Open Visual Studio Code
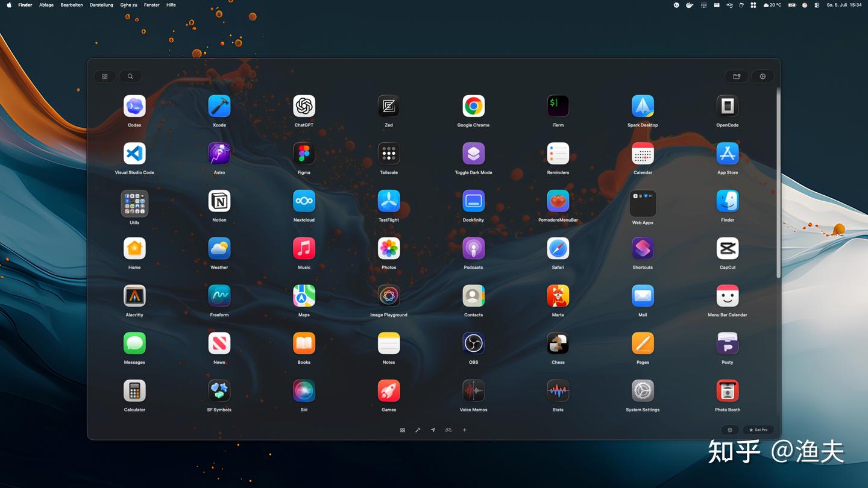 [134, 154]
